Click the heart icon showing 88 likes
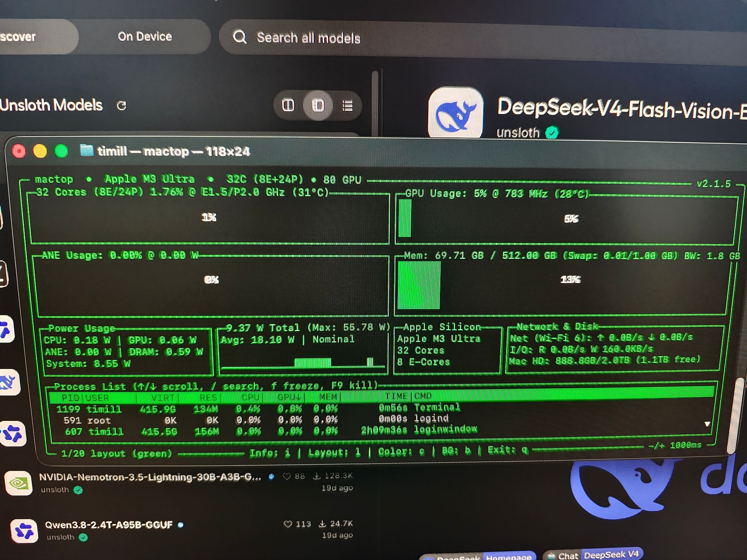The width and height of the screenshot is (747, 560). [287, 476]
